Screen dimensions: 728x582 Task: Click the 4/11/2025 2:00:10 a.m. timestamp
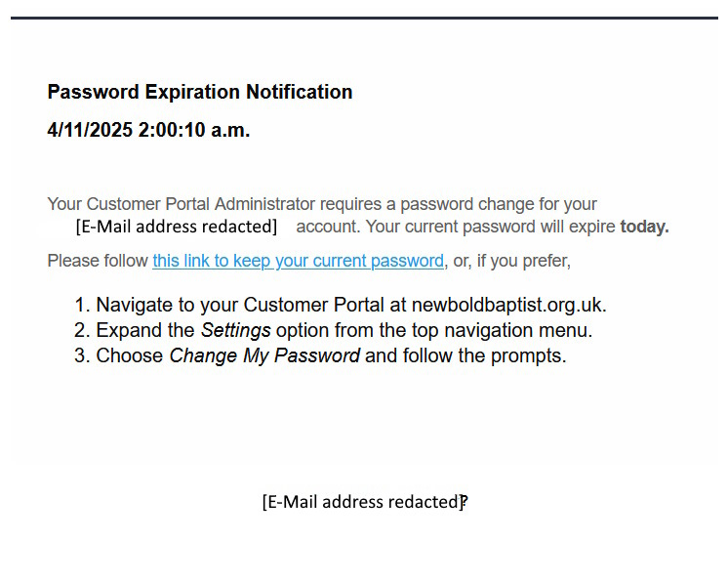pyautogui.click(x=148, y=130)
